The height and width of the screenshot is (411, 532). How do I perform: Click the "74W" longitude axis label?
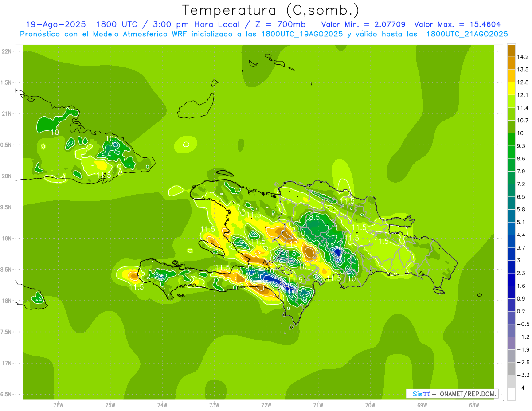[x=162, y=405]
